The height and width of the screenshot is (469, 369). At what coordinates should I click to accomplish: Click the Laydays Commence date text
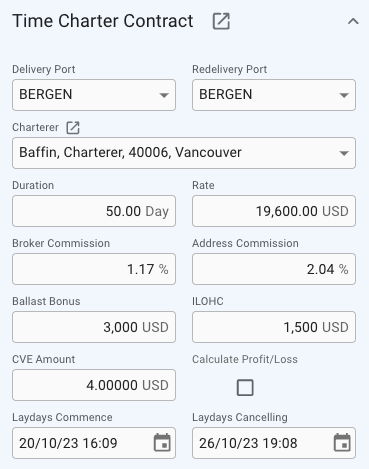tap(68, 443)
